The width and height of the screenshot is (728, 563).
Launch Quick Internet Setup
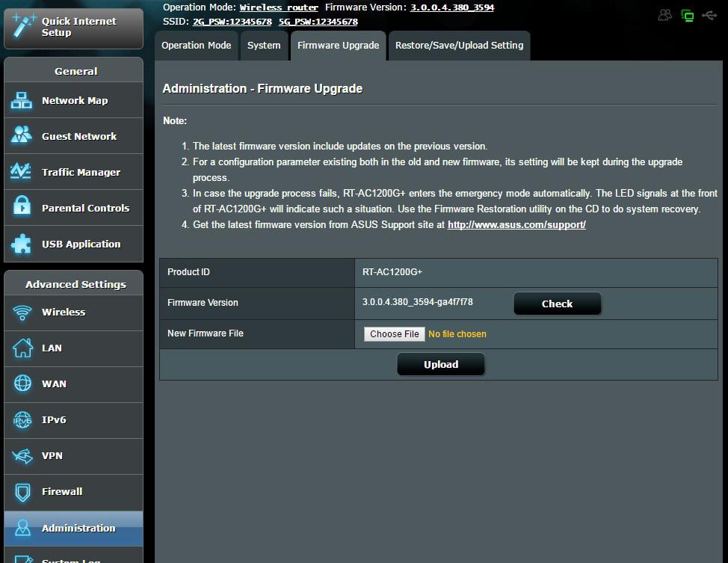pos(73,28)
